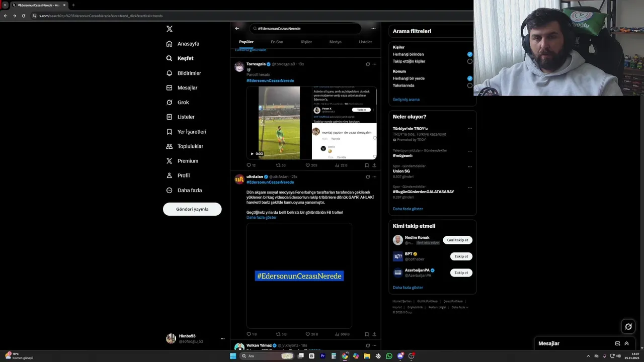Open Premium in sidebar

[182, 161]
